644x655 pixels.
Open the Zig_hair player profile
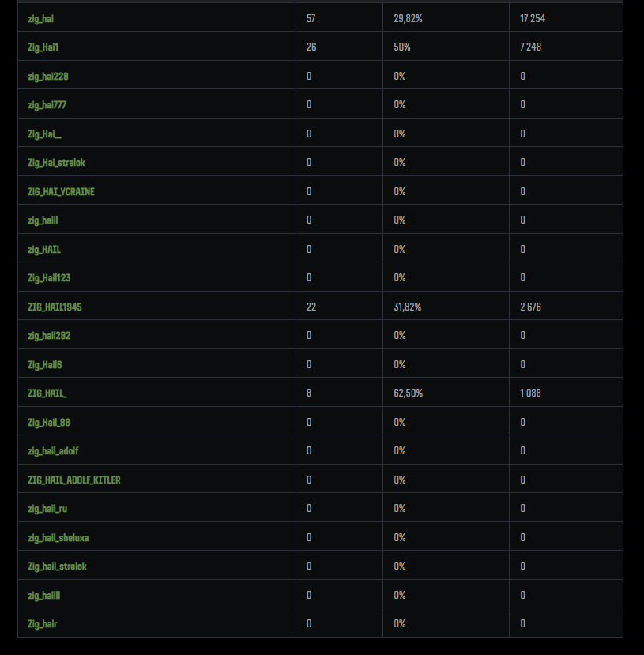tap(43, 624)
